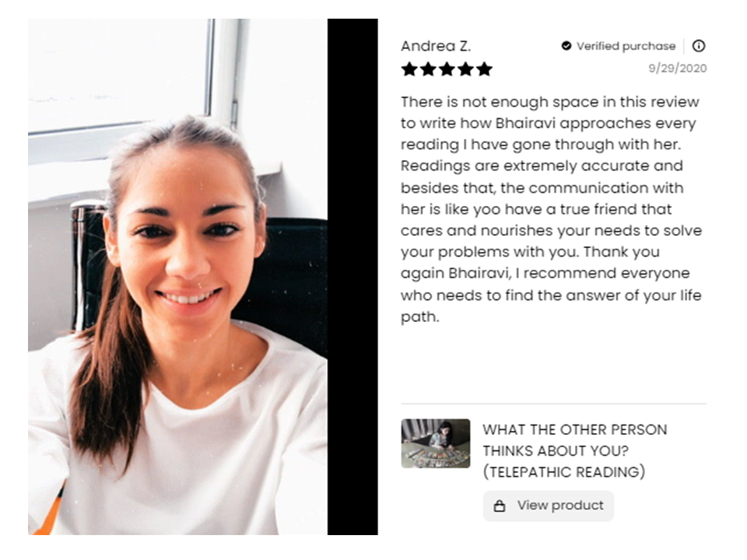
Task: Click the reviewer name Andrea Z.
Action: click(436, 46)
